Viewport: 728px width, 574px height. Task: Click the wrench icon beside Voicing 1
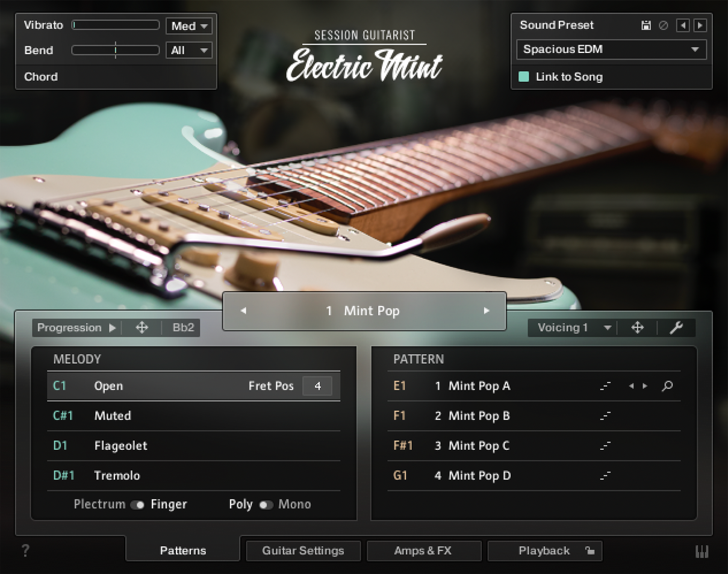pyautogui.click(x=677, y=328)
